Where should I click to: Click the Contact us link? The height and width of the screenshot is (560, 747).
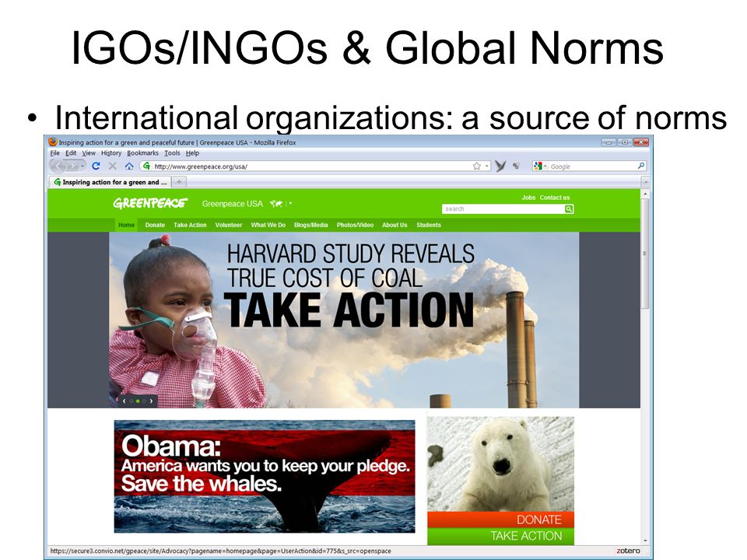pos(555,197)
